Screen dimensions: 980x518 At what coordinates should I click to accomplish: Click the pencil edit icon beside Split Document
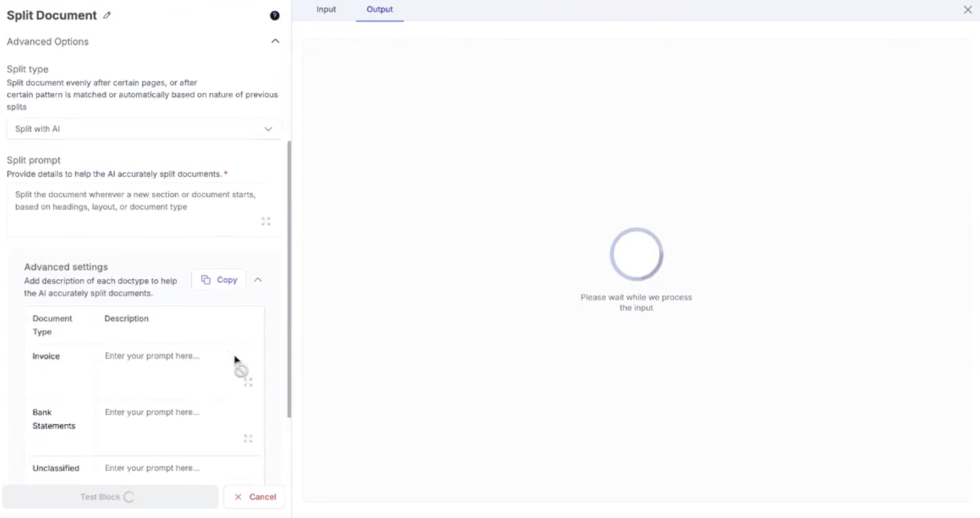click(x=107, y=16)
